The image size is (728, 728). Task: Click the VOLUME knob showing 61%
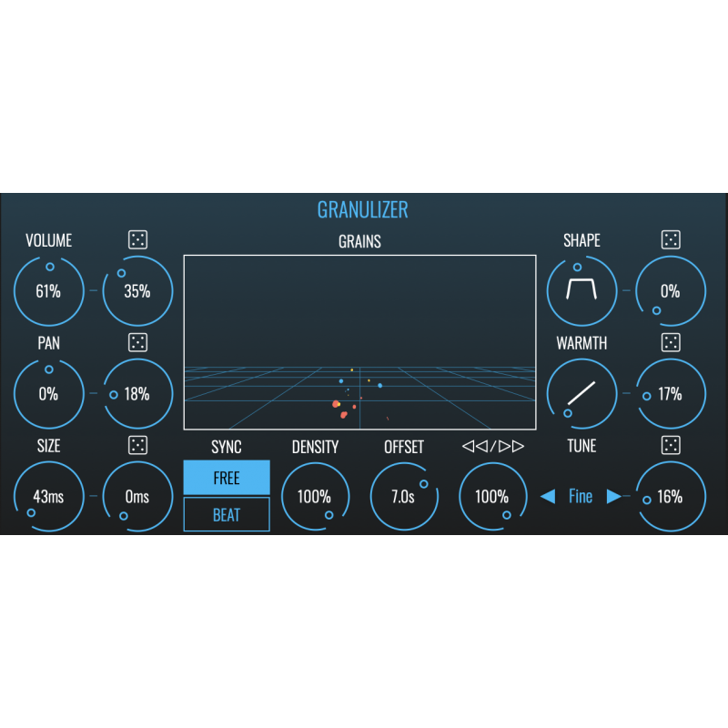48,291
